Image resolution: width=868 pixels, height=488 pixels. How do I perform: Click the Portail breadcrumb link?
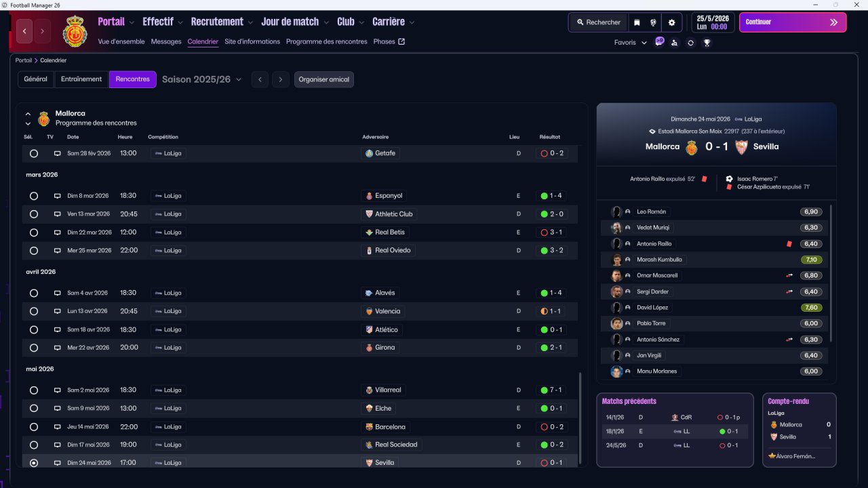24,60
